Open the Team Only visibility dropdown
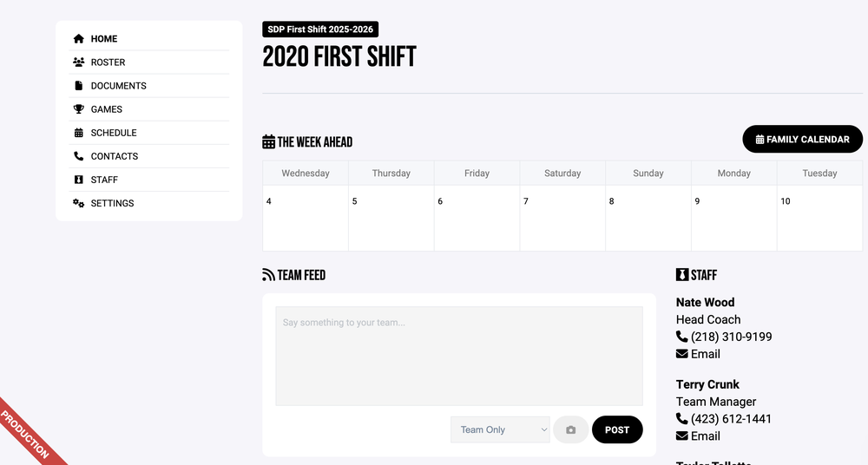868x465 pixels. (500, 430)
